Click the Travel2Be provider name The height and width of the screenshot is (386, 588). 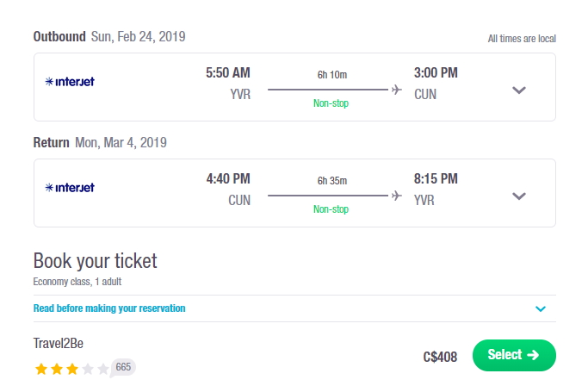(x=59, y=343)
